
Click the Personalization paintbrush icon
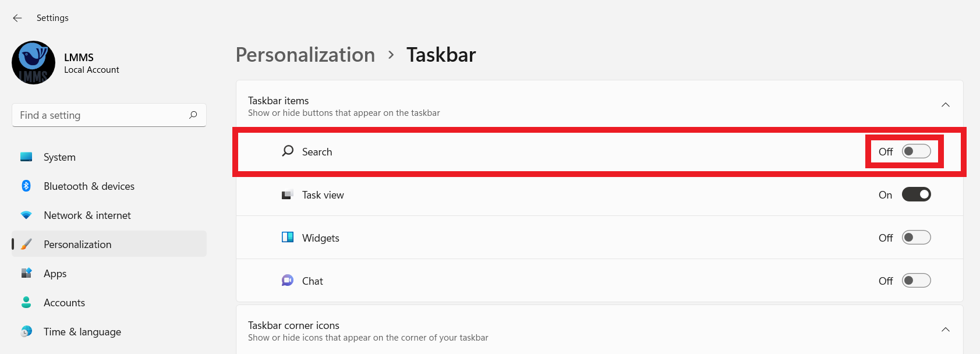(x=26, y=244)
